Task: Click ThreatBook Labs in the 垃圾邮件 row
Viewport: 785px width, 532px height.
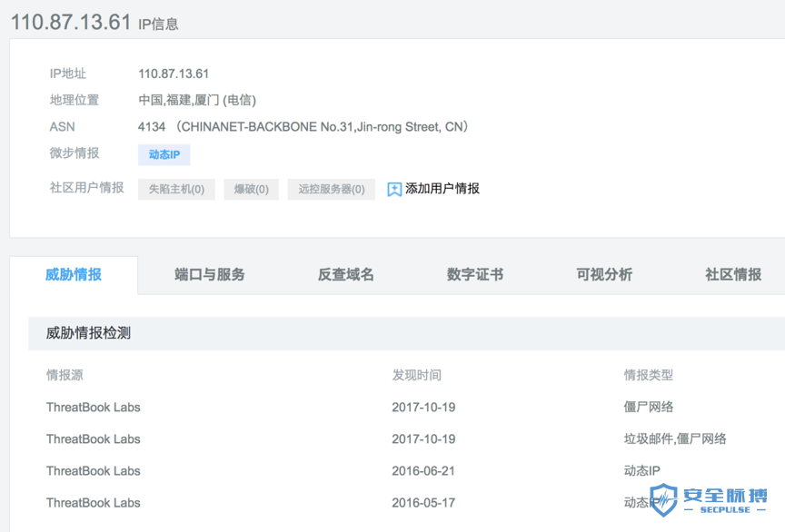Action: pos(93,439)
